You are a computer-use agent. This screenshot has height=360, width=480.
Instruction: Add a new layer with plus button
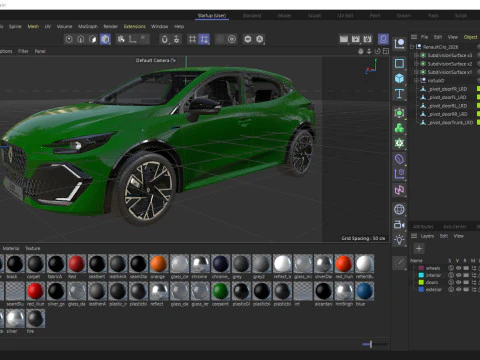tap(419, 248)
